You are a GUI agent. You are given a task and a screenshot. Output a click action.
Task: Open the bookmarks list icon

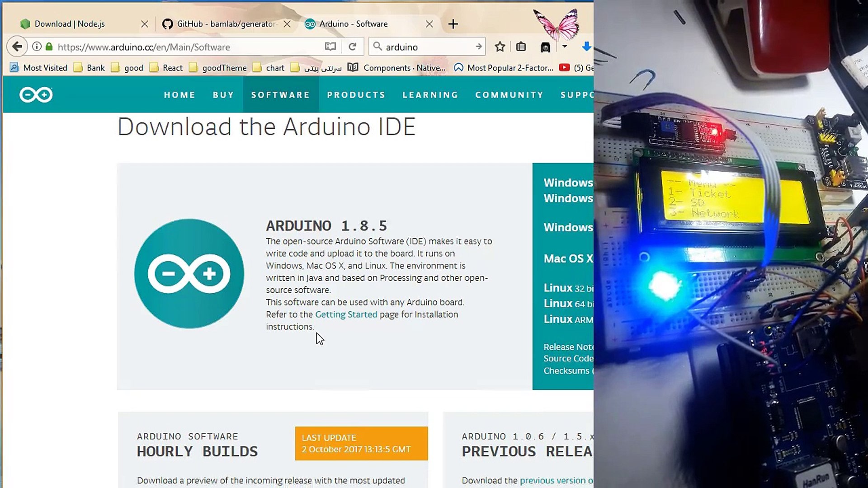point(521,47)
